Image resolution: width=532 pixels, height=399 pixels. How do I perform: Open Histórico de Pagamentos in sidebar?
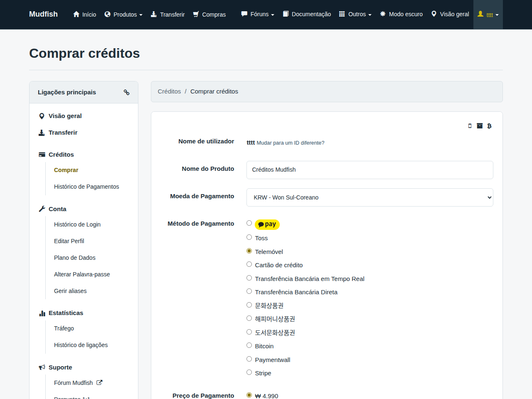(86, 187)
